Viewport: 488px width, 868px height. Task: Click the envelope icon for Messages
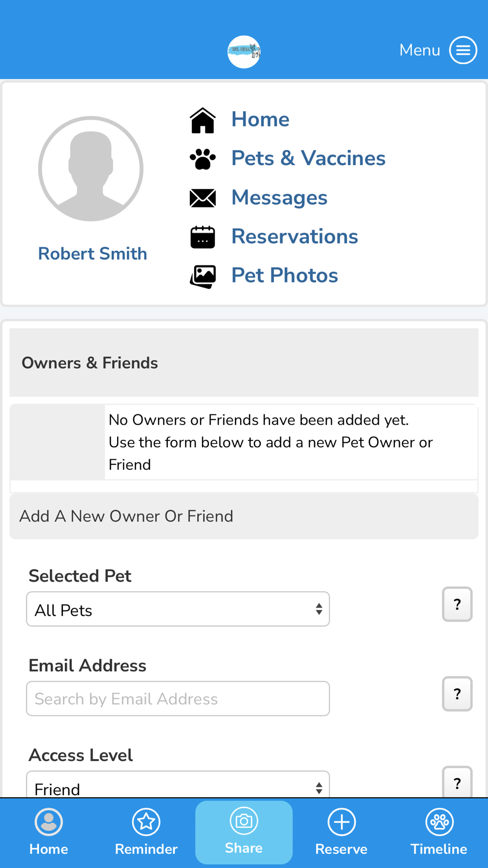(203, 198)
